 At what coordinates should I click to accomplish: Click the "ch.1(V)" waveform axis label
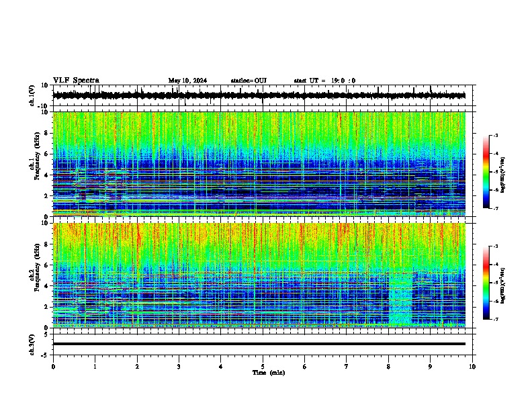click(x=32, y=95)
